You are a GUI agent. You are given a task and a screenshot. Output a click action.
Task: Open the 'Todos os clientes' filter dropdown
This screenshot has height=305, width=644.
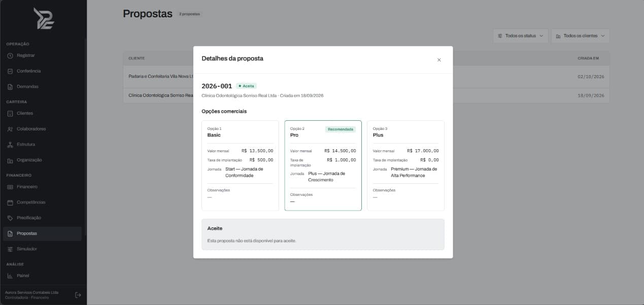coord(581,36)
